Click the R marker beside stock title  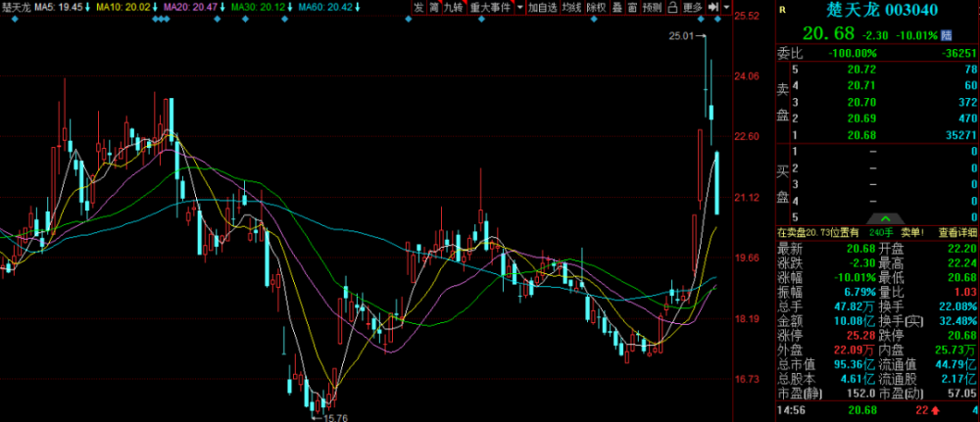(781, 12)
